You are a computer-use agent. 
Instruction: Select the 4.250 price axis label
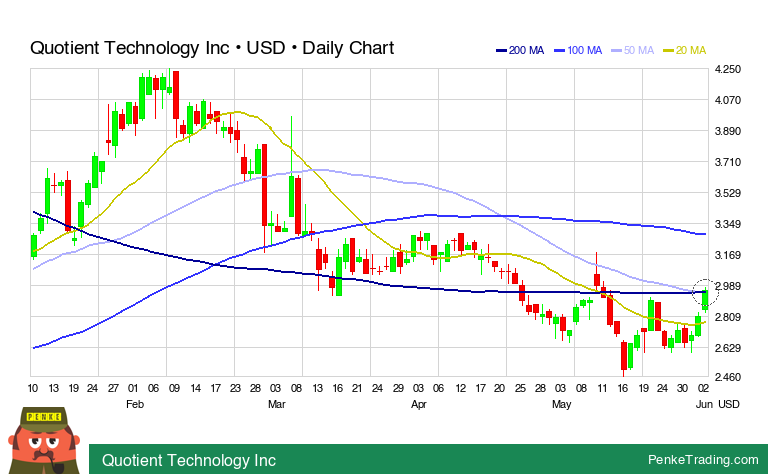point(728,70)
